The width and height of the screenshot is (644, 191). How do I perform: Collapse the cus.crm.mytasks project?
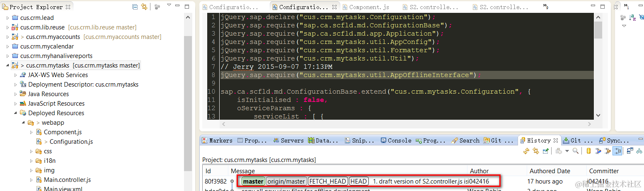[7, 65]
